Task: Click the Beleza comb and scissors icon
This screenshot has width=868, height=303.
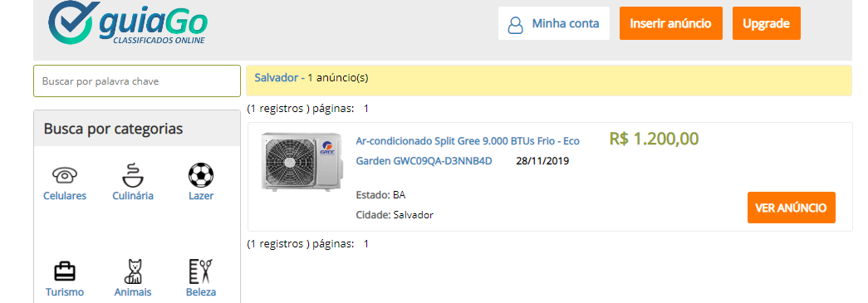Action: tap(201, 271)
